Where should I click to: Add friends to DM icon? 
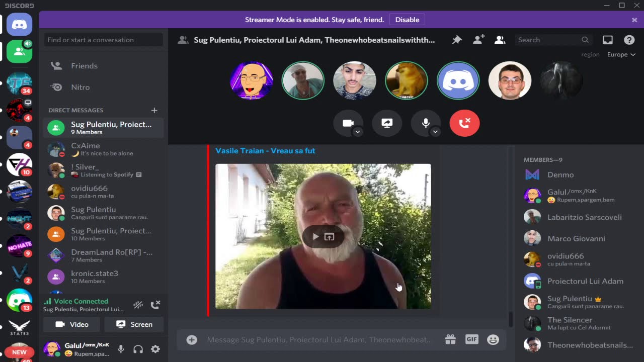pyautogui.click(x=478, y=40)
